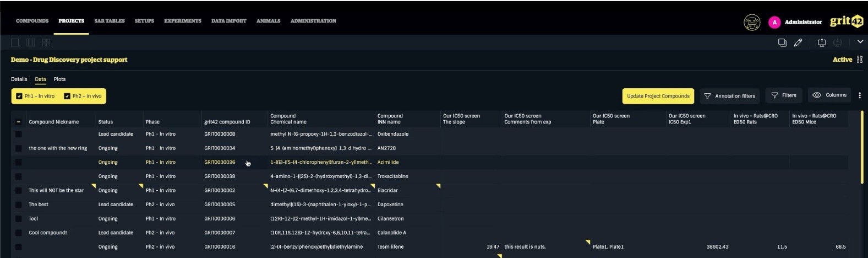Uncheck the Ph1 - In vitro checkbox
Screen dimensions: 868x258
pos(19,96)
